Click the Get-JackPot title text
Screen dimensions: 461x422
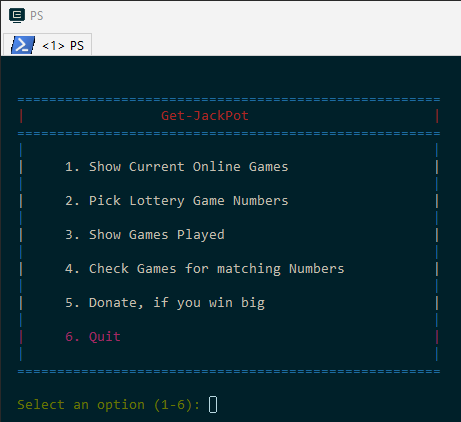[205, 116]
